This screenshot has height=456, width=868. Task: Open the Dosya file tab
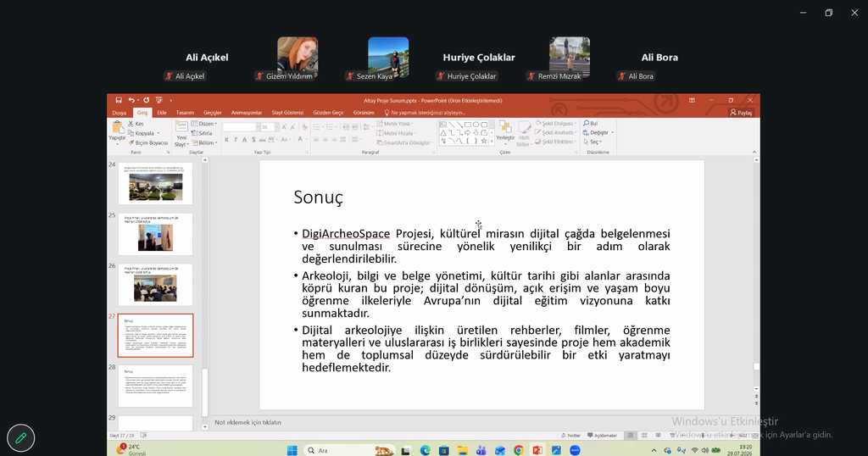coord(119,113)
